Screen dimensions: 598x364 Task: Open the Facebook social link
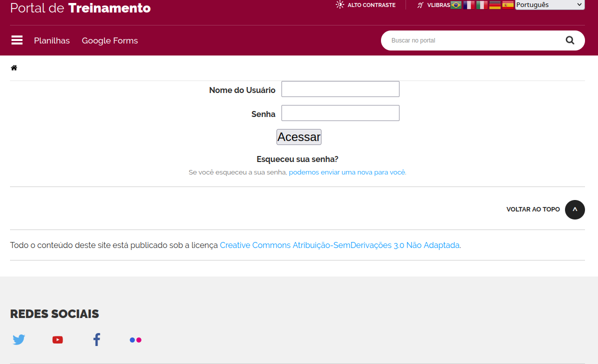(96, 340)
